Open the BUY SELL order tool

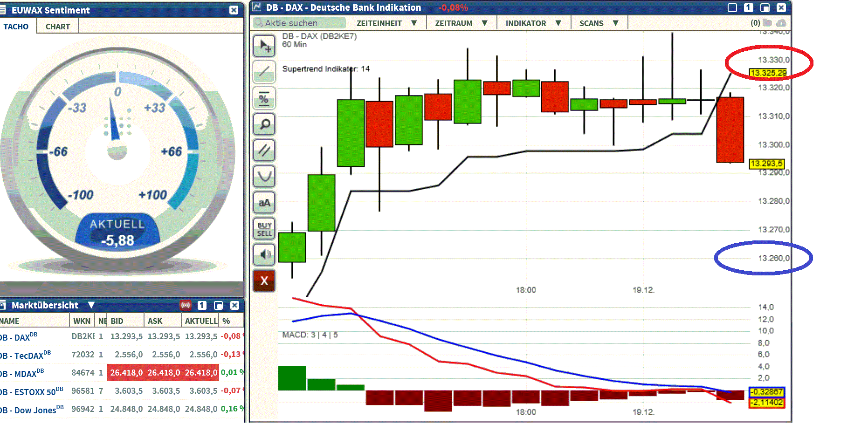(x=264, y=229)
